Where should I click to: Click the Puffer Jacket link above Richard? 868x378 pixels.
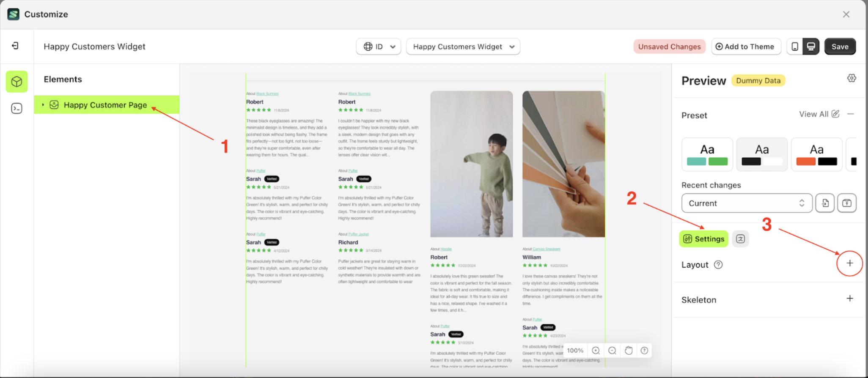359,234
